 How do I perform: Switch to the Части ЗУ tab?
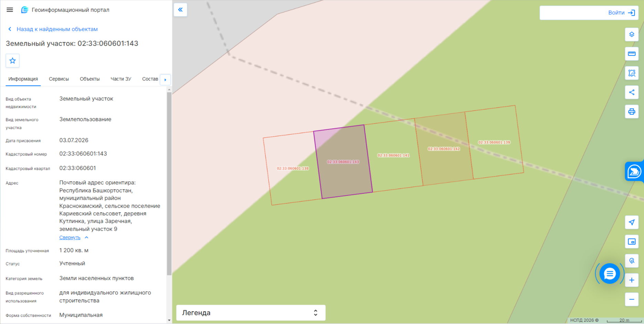(x=121, y=79)
